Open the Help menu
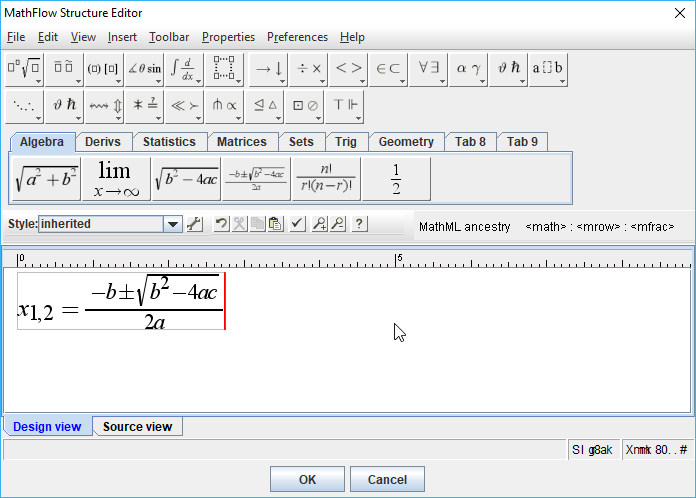Screen dimensions: 696x498 352,37
